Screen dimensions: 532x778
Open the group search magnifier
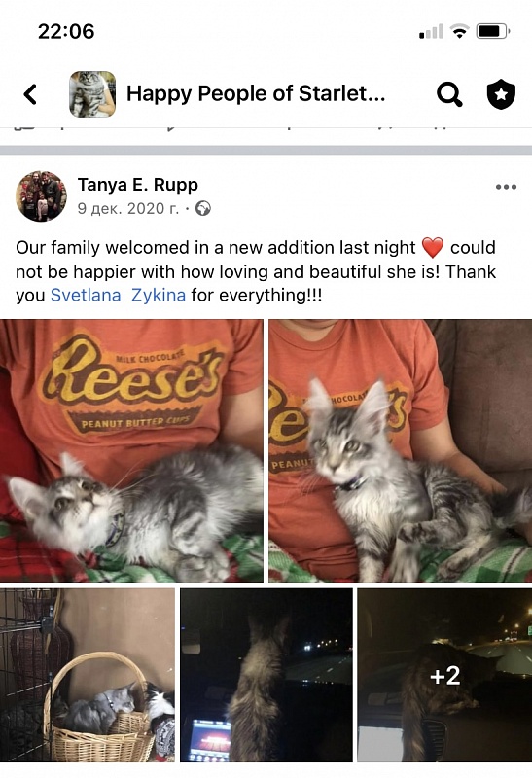(x=449, y=94)
